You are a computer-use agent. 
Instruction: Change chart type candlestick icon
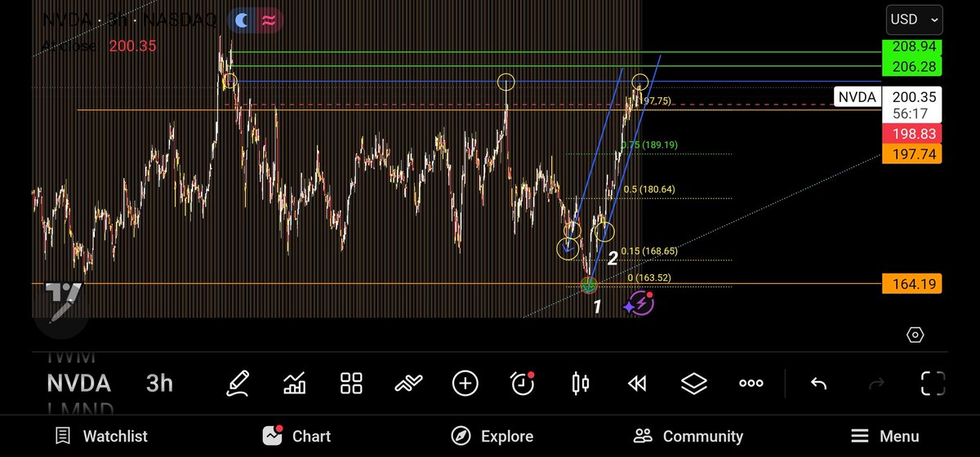[x=581, y=383]
